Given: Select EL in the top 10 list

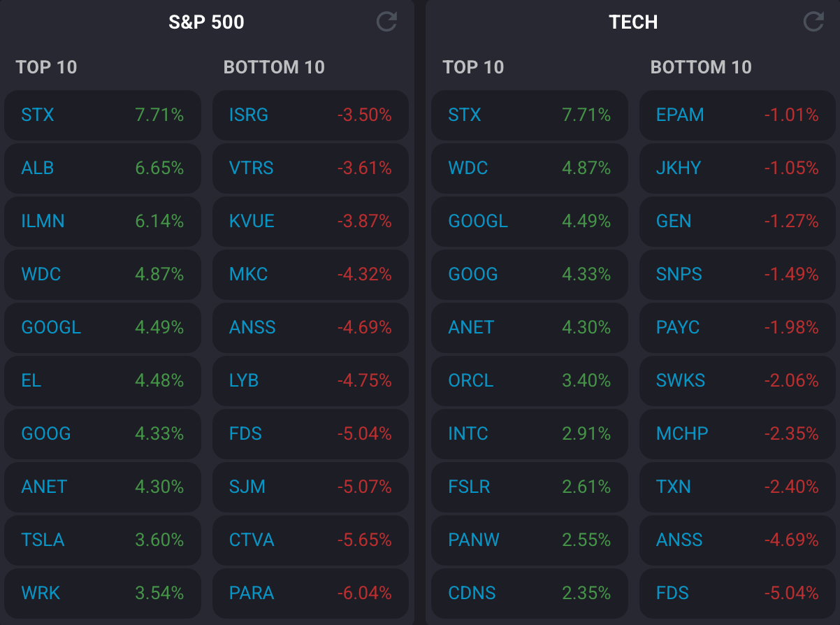Looking at the screenshot, I should (31, 380).
